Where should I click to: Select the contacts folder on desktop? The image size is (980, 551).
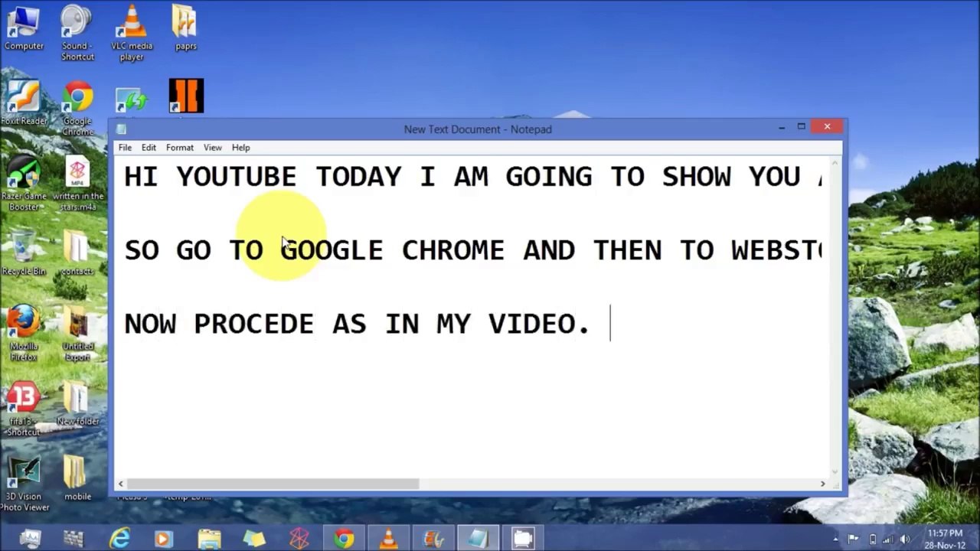pyautogui.click(x=77, y=253)
